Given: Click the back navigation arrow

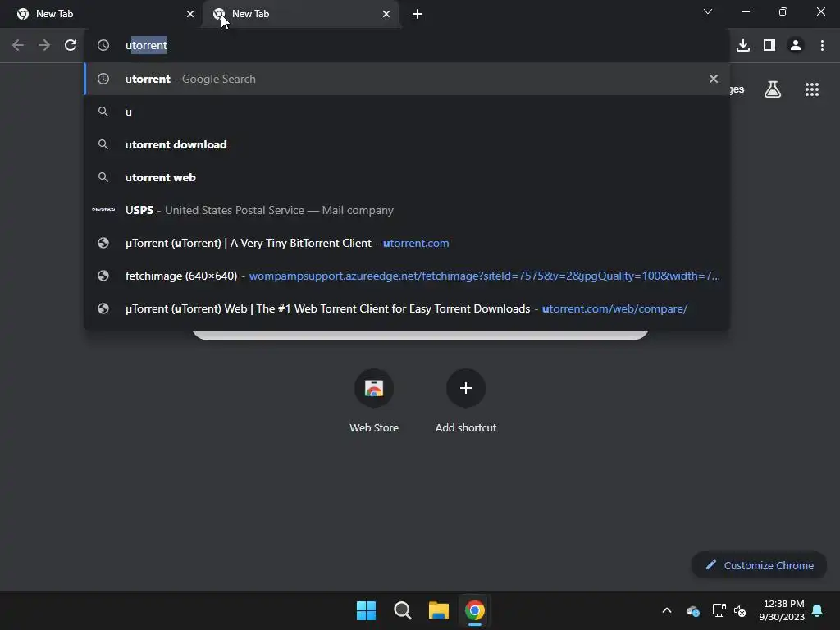Looking at the screenshot, I should (x=18, y=46).
